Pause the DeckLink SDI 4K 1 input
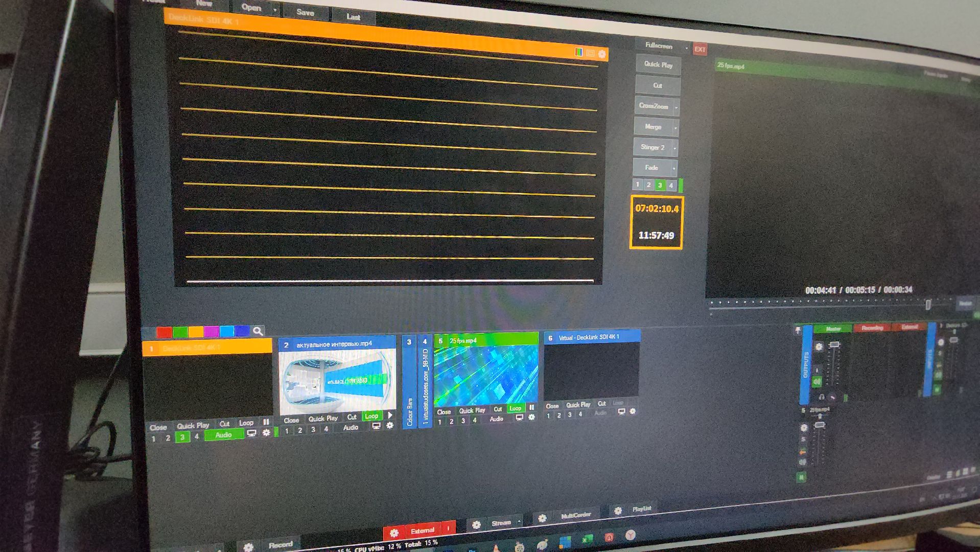The height and width of the screenshot is (552, 980). tap(266, 422)
